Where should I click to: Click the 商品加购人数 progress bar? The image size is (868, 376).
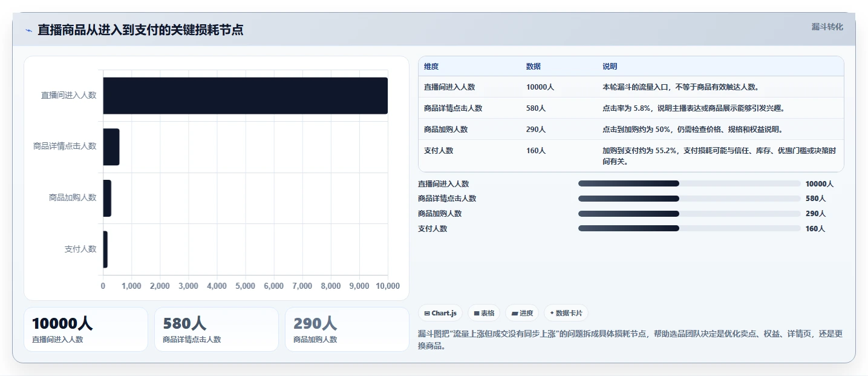pos(690,214)
